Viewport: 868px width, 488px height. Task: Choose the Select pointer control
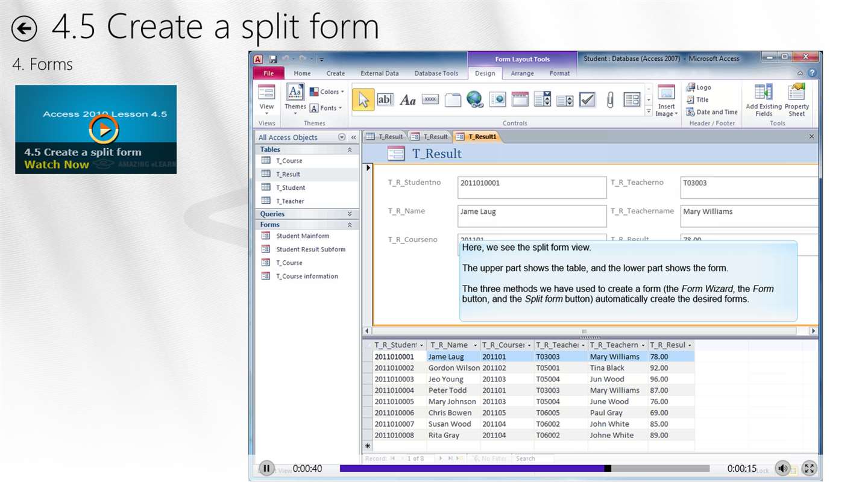pyautogui.click(x=363, y=99)
